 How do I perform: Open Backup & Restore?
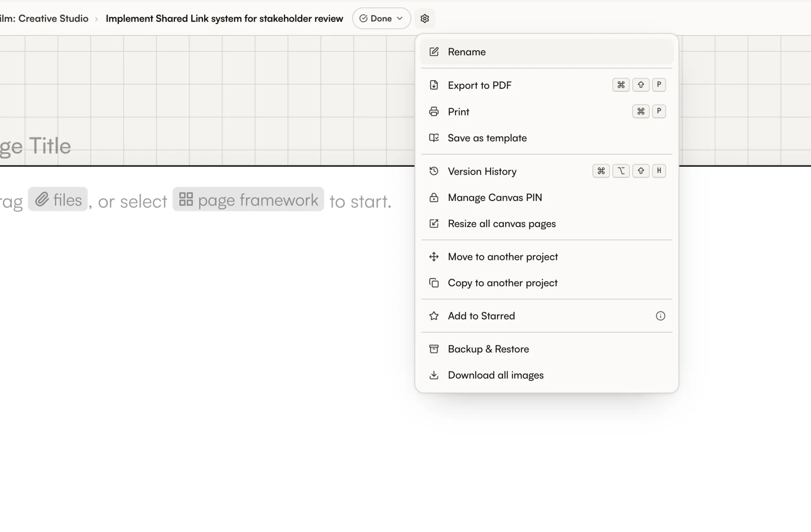[x=547, y=349]
